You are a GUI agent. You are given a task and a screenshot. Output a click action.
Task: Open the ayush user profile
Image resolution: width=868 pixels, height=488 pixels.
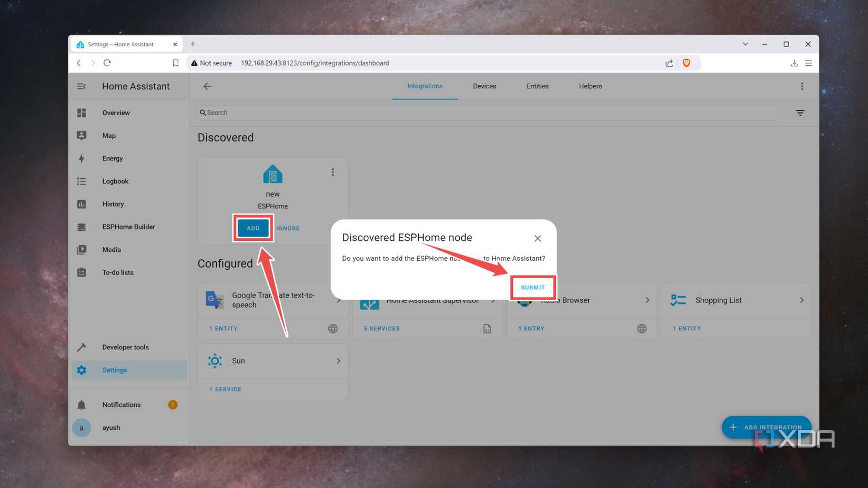[129, 428]
